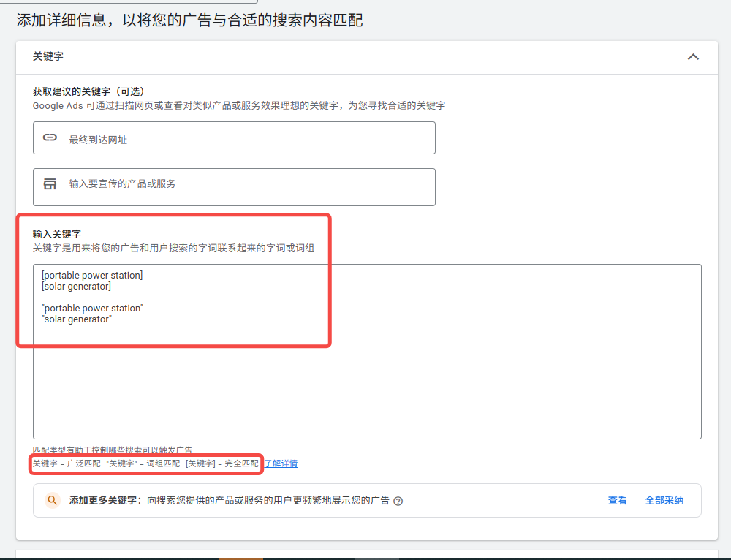Click 全部采纳 to accept all keywords

point(664,500)
